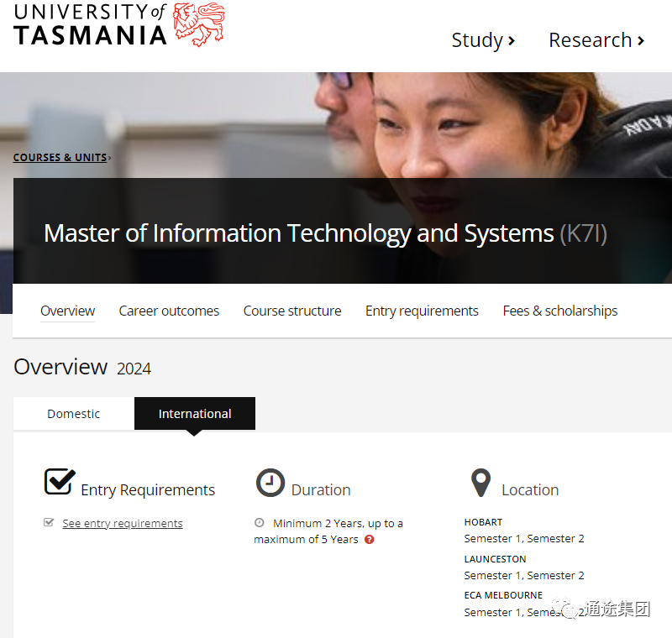Click the Overview 2024 heading
The image size is (672, 638).
(82, 367)
